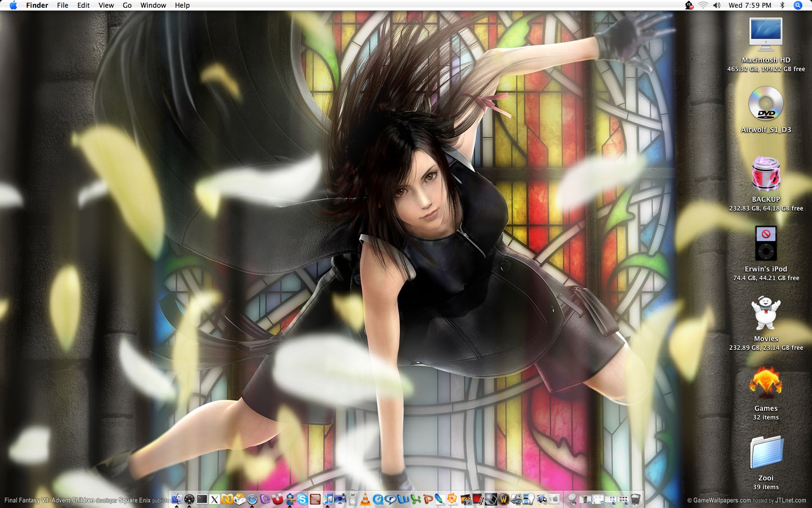Open Photo Booth from the Dock
This screenshot has height=508, width=812.
[478, 499]
